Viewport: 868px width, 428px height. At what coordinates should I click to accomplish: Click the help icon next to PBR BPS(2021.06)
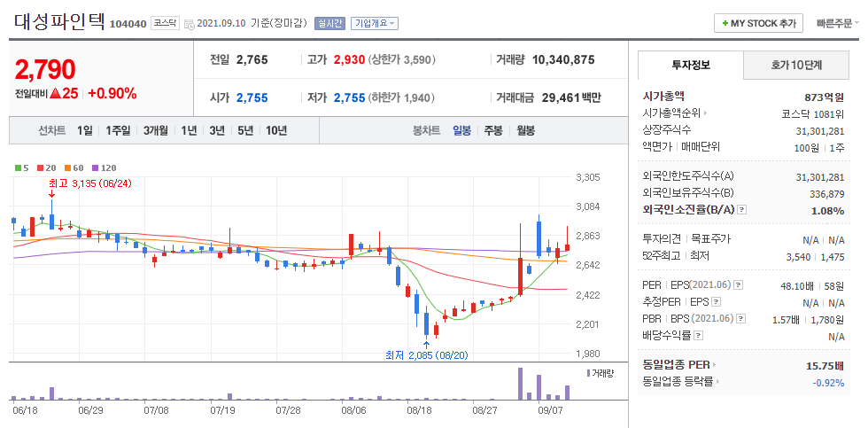click(741, 318)
